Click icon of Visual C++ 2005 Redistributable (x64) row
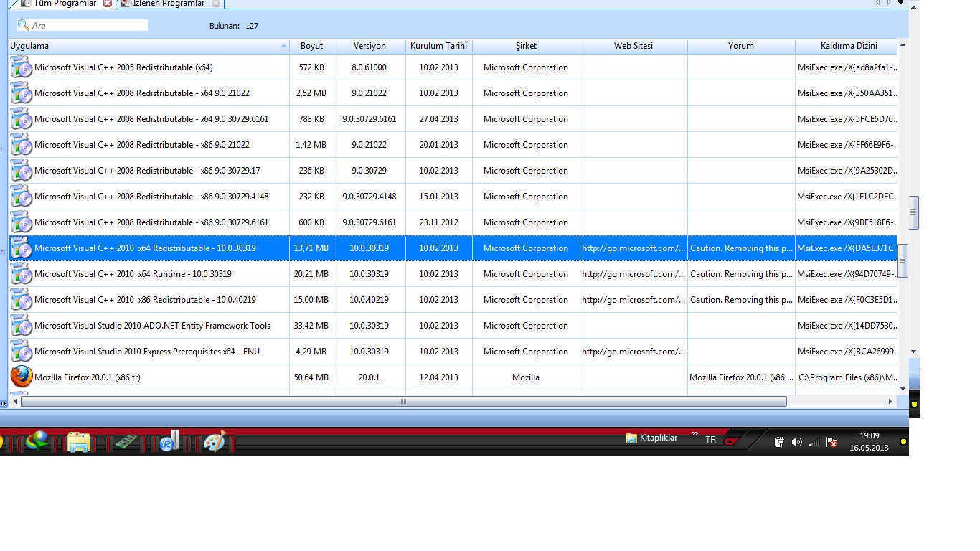 point(22,67)
